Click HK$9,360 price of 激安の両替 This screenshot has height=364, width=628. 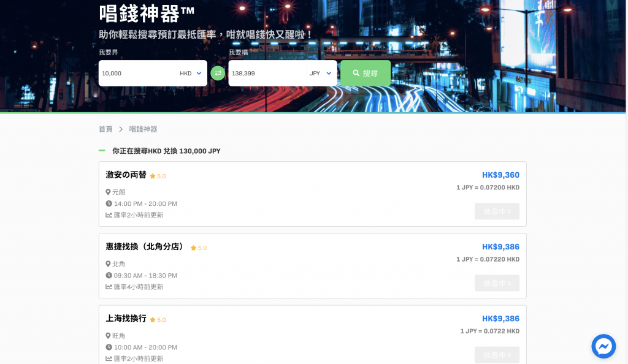coord(500,175)
